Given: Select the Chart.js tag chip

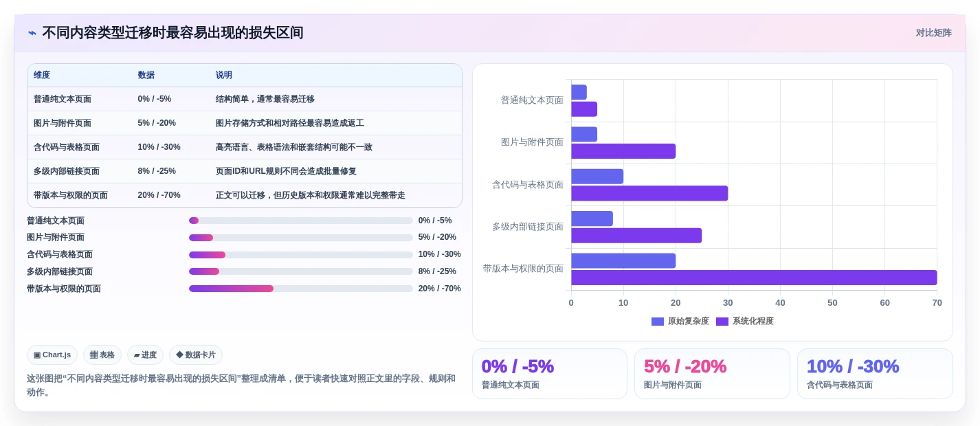Looking at the screenshot, I should [x=52, y=355].
